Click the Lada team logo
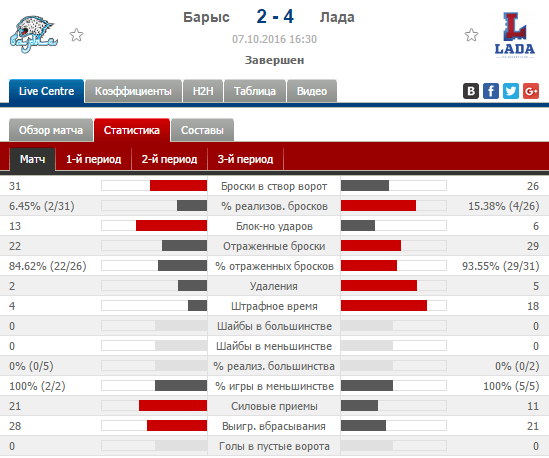549x458 pixels. point(515,35)
